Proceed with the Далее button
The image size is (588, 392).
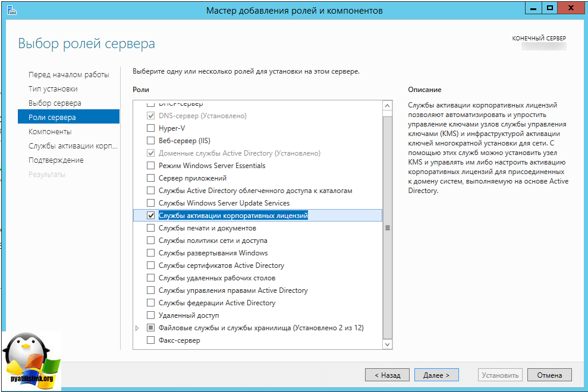(436, 375)
